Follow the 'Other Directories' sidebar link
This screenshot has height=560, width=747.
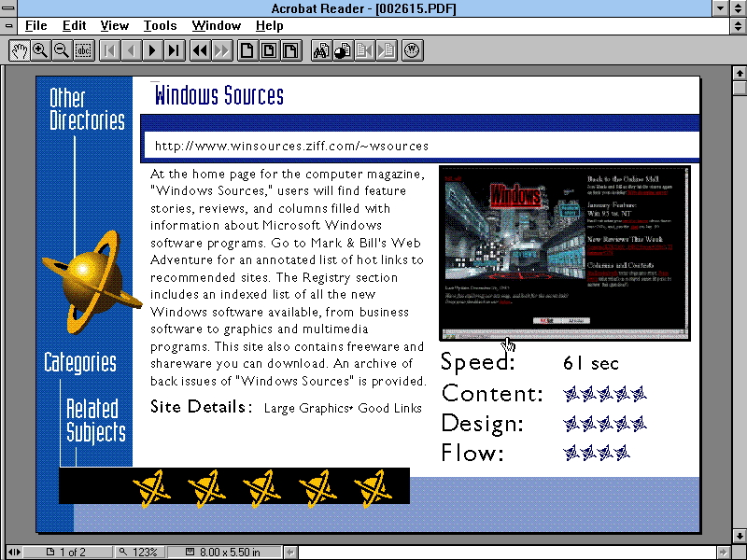(x=87, y=109)
